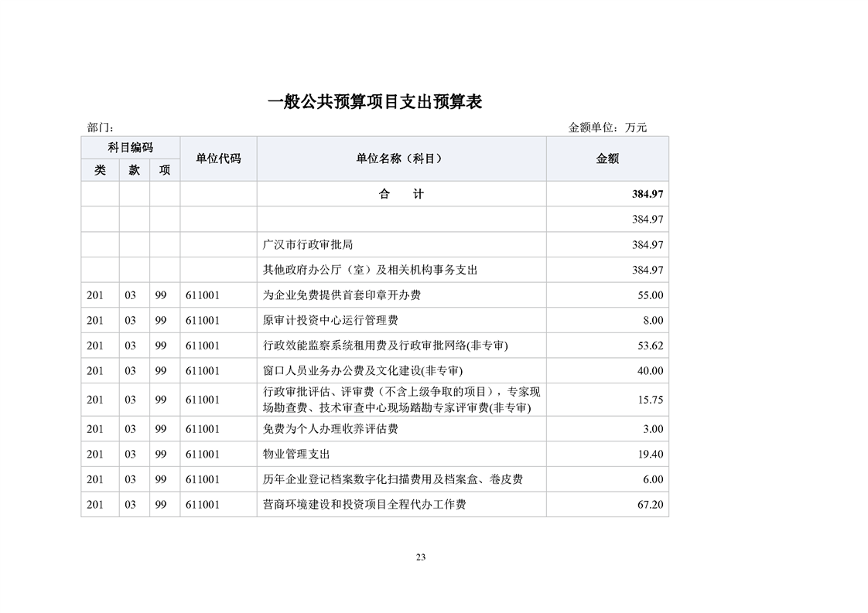Select the amount 8.00

point(653,320)
